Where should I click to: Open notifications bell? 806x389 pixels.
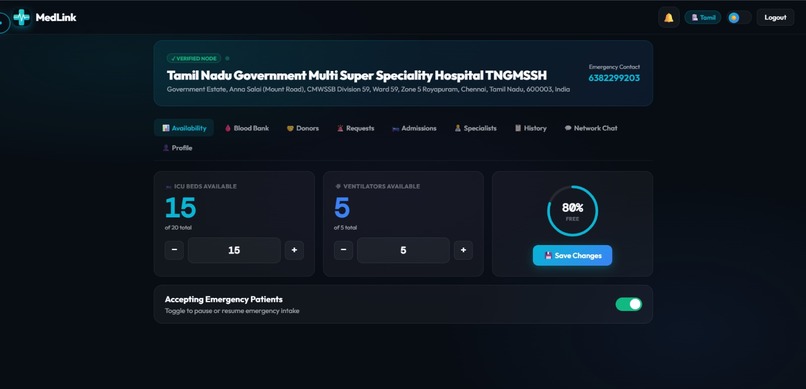pyautogui.click(x=668, y=17)
